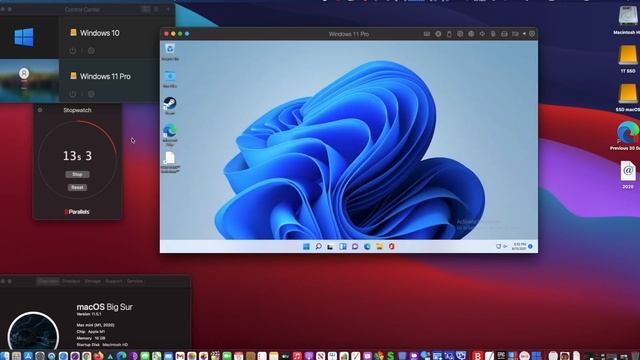This screenshot has width=640, height=360.
Task: Select the Windows 11 Pro thumbnail in Control Center
Action: (29, 80)
